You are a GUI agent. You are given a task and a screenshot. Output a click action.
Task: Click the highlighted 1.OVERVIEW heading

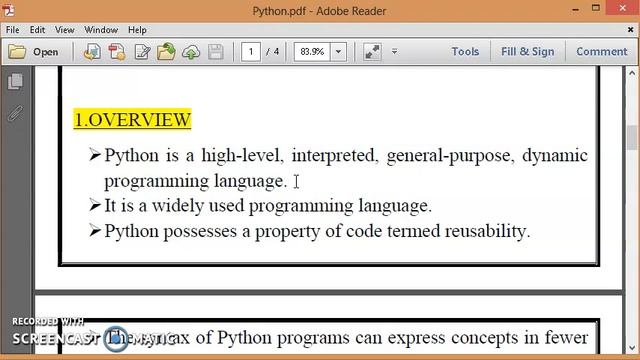[132, 120]
